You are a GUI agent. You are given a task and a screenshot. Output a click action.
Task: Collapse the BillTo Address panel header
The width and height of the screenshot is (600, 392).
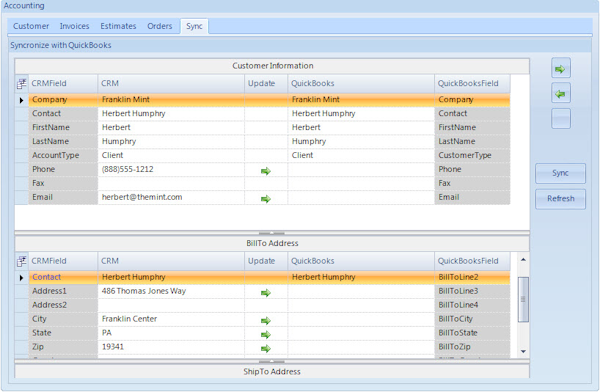272,243
